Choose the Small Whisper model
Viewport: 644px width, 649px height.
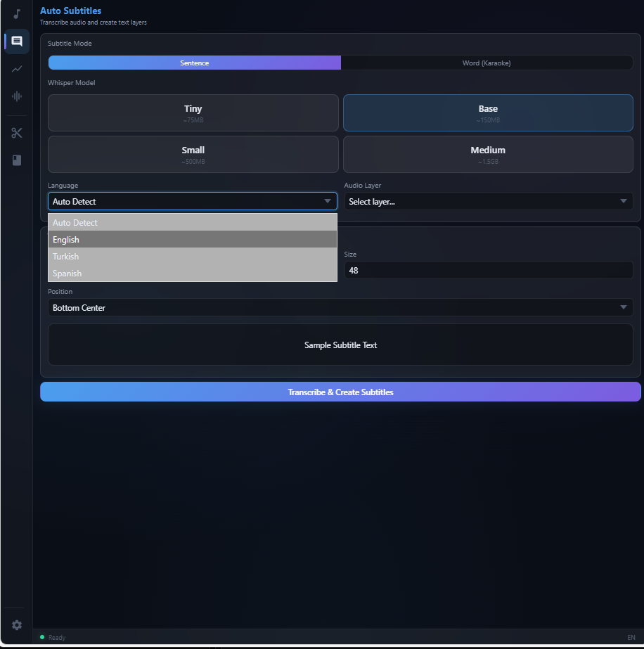coord(193,155)
